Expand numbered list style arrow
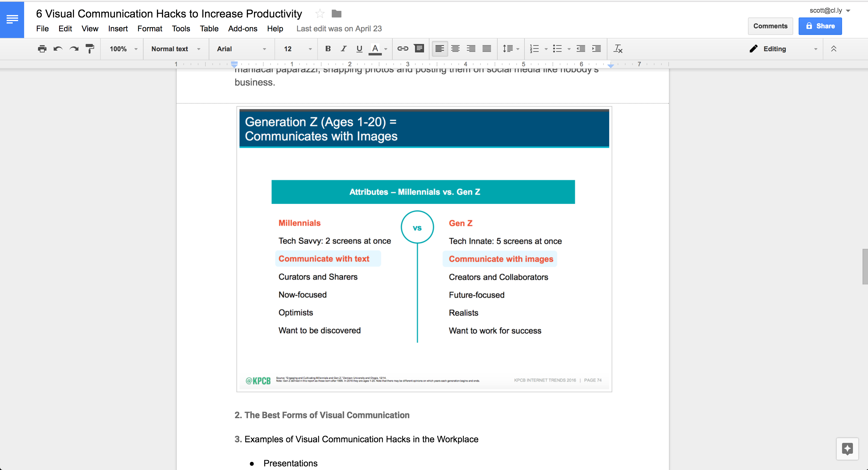 pos(546,49)
